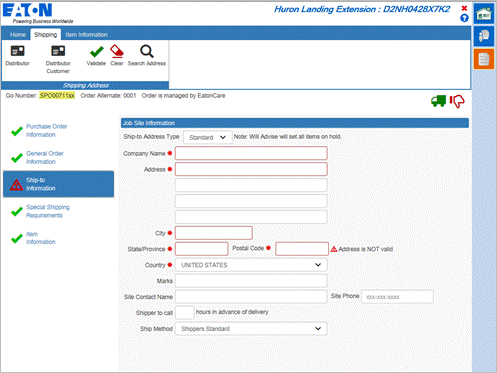
Task: Click 'Order Alternate: 0001' text
Action: click(108, 96)
